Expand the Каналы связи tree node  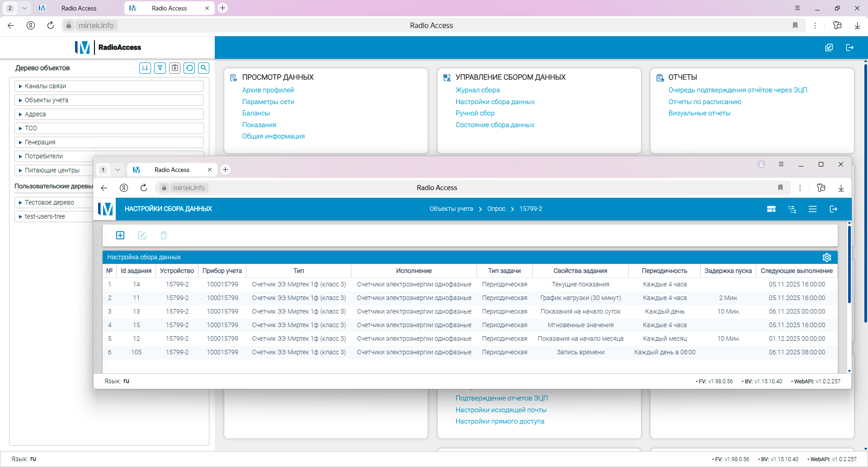tap(20, 86)
